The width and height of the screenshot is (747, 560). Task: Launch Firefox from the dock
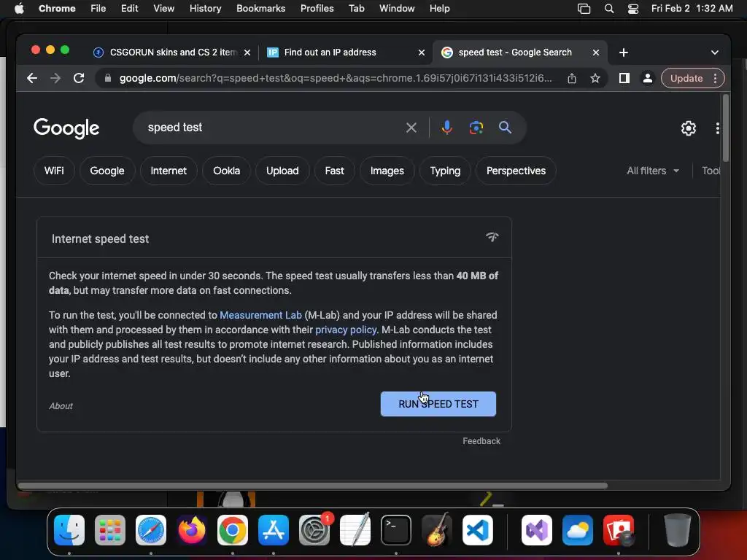192,530
